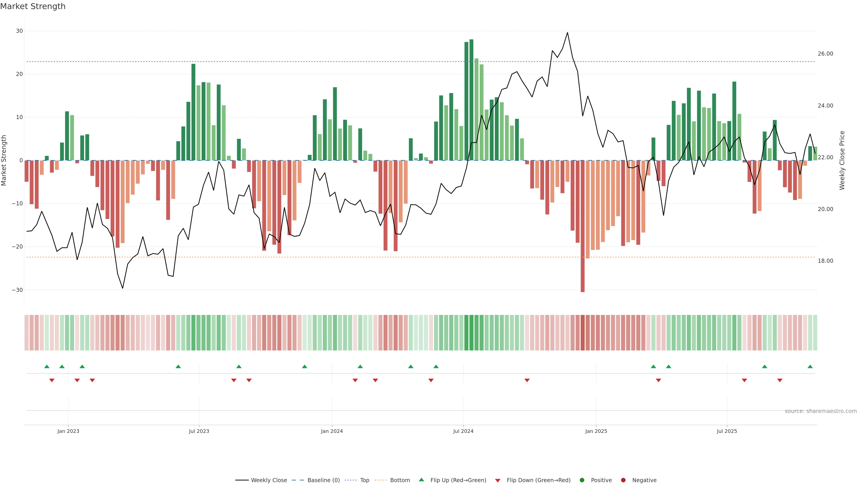Screen dimensions: 868x488
Task: Click the Negative red circle legend icon
Action: 623,480
